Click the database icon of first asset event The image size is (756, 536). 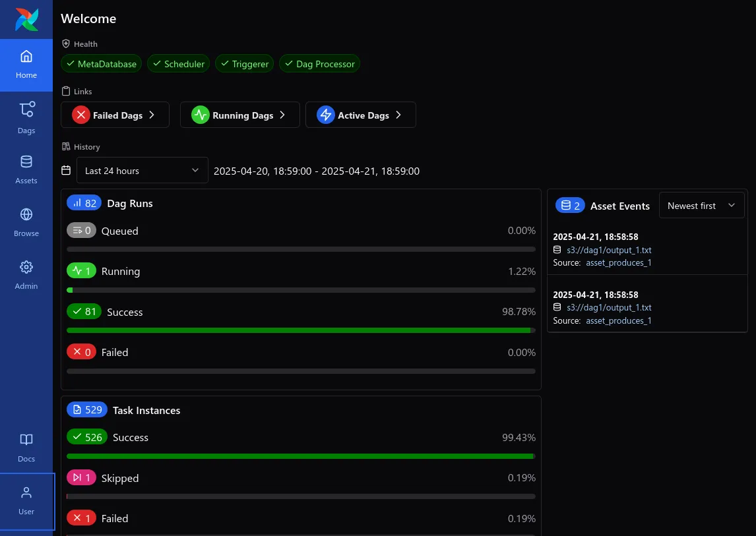[x=557, y=250]
